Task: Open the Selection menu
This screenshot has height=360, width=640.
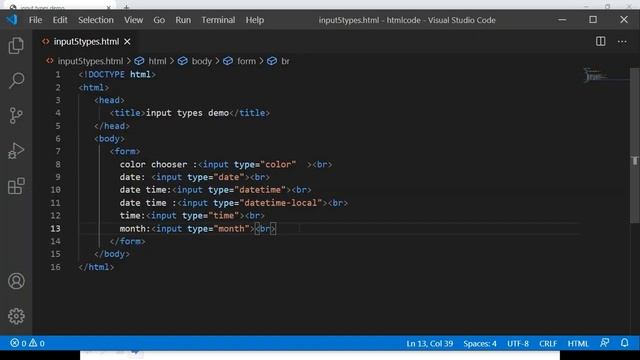Action: point(96,20)
